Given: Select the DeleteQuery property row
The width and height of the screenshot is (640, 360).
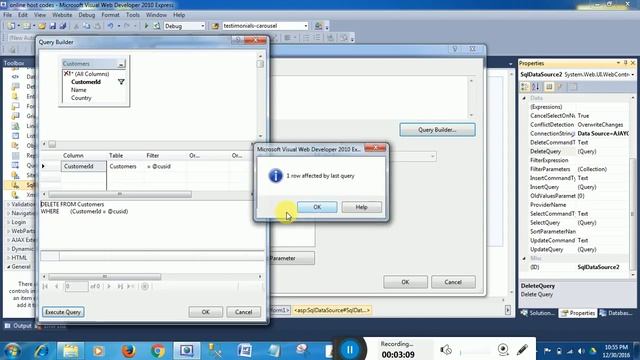Looking at the screenshot, I should pos(578,151).
